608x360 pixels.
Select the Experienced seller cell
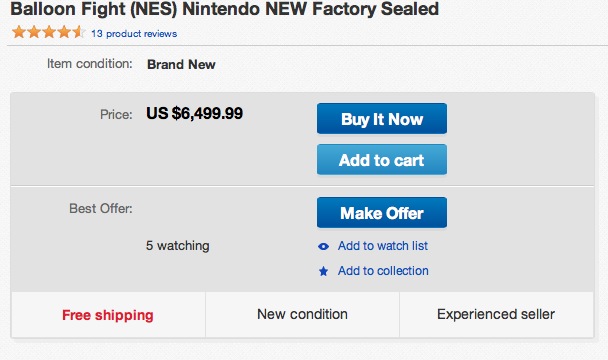496,315
